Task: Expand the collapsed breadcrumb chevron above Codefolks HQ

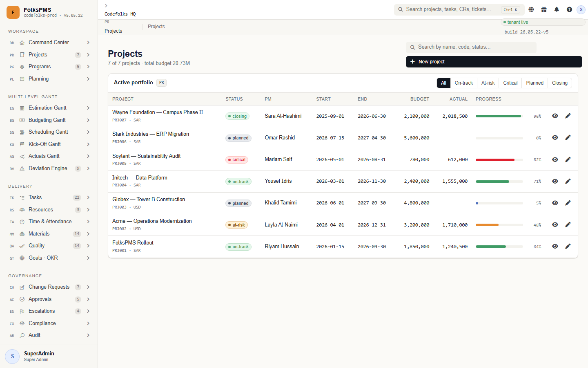Action: coord(106,6)
